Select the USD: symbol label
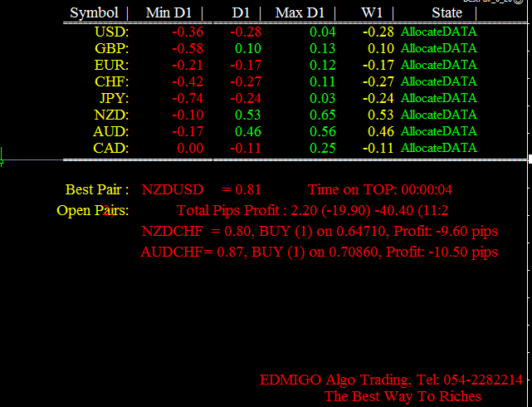532x407 pixels. point(111,32)
